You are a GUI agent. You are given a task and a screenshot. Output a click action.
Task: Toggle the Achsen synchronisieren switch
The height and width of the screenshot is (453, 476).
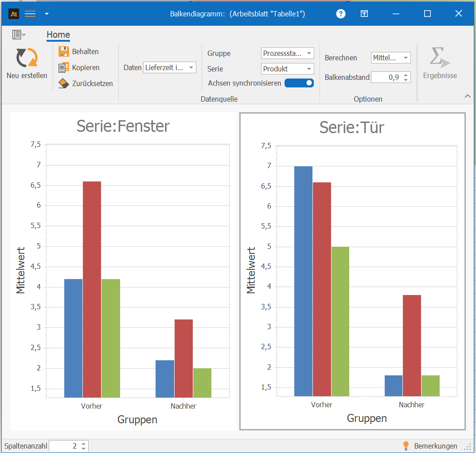[x=299, y=83]
